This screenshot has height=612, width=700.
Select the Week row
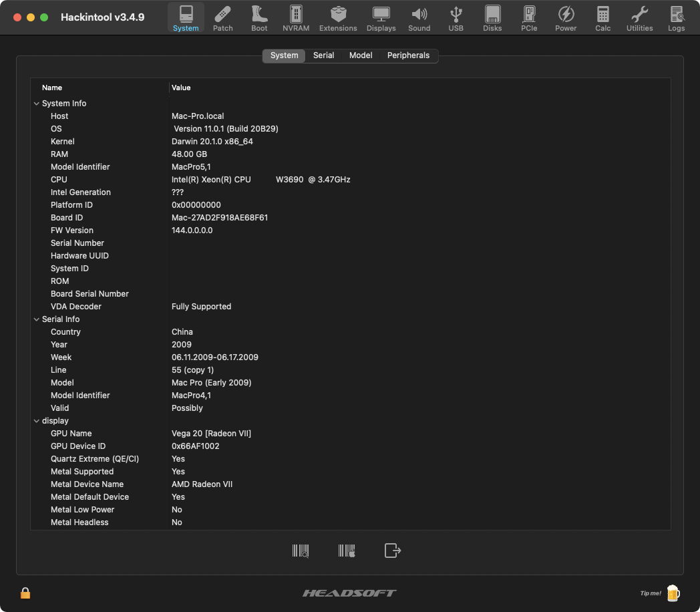click(351, 357)
